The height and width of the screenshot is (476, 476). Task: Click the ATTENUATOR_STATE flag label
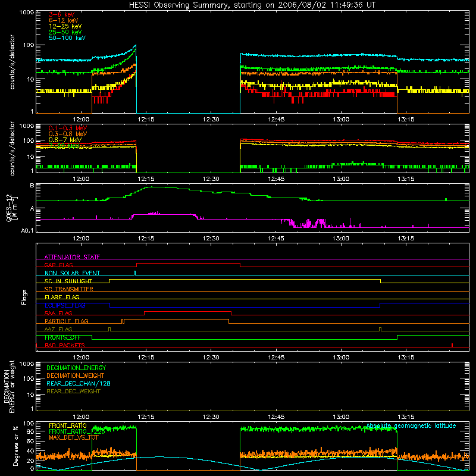[x=72, y=257]
